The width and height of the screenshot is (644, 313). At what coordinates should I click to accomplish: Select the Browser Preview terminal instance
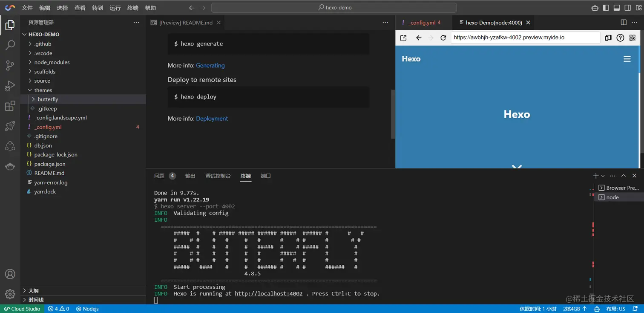(618, 188)
